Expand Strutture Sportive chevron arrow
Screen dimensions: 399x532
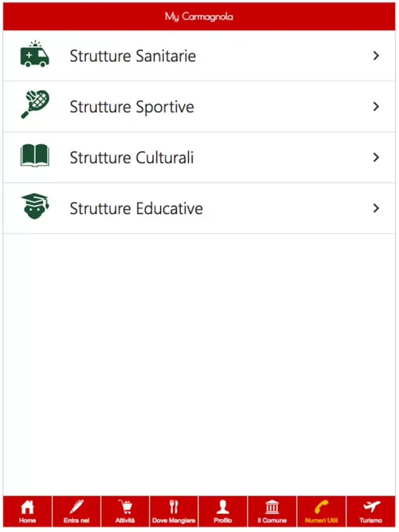pyautogui.click(x=376, y=106)
